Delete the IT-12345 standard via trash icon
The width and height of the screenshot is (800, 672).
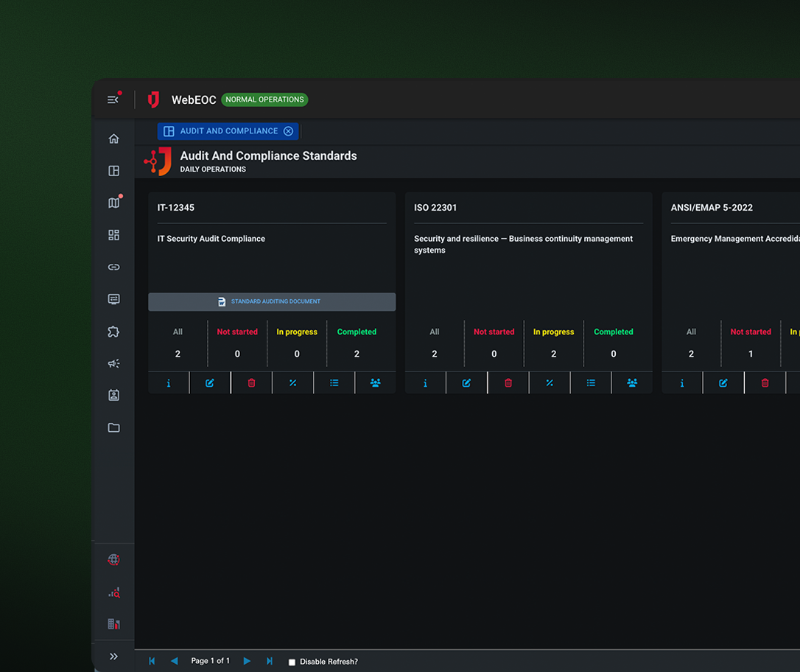click(x=251, y=383)
